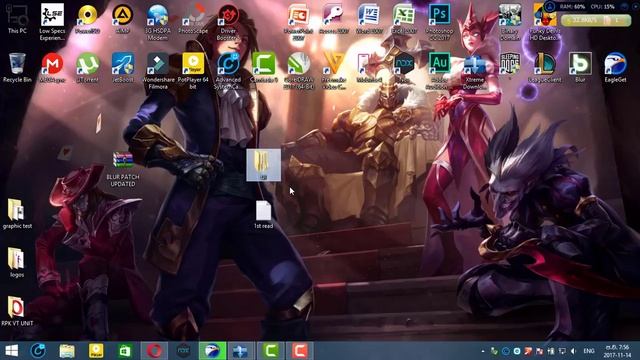Launch Low Specs Experience shortcut
The width and height of the screenshot is (640, 360).
[x=52, y=22]
